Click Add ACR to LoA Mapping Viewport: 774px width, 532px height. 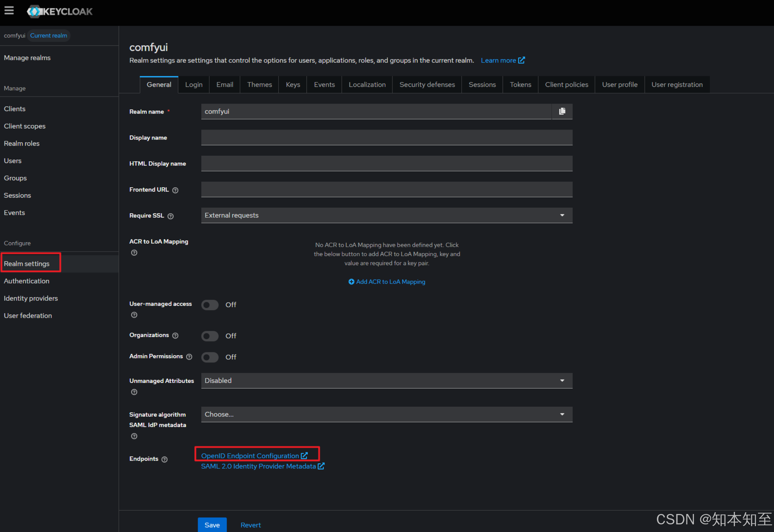[x=386, y=282]
